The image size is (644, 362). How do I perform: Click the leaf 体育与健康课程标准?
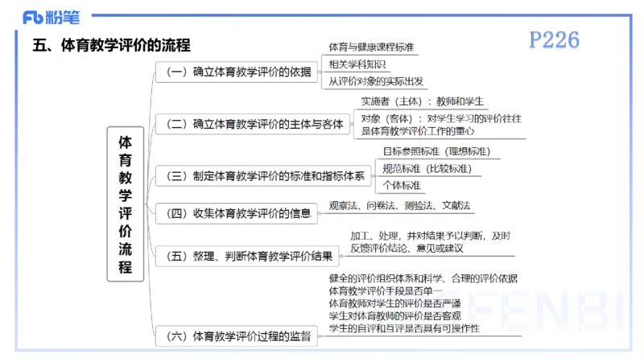coord(371,47)
